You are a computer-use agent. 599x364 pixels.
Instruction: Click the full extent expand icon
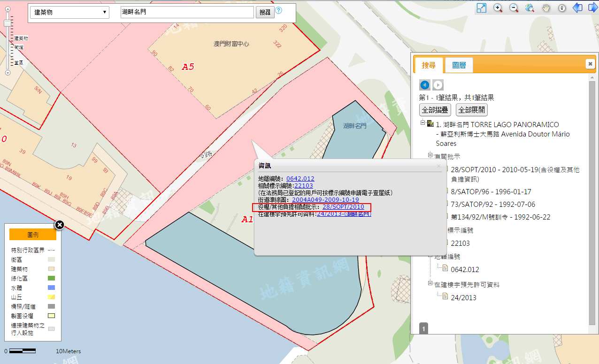[x=481, y=8]
